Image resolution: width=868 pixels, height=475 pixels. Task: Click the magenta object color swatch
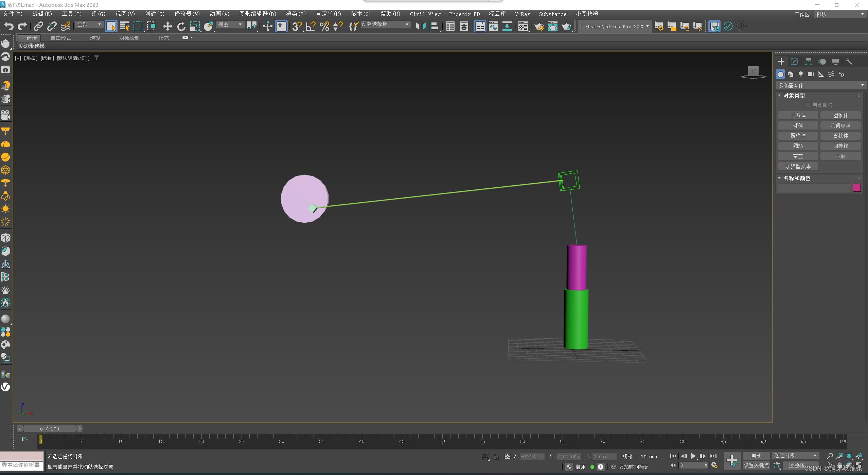tap(856, 188)
